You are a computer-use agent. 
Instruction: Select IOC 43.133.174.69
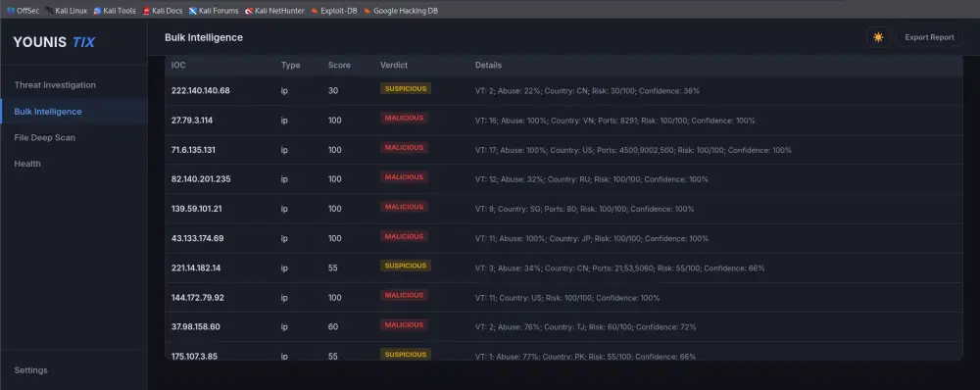click(198, 238)
